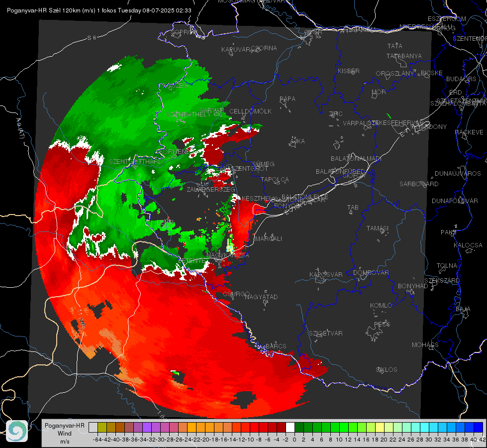The image size is (487, 448).
Task: Click the OROSZLANY city label
Action: 395,74
